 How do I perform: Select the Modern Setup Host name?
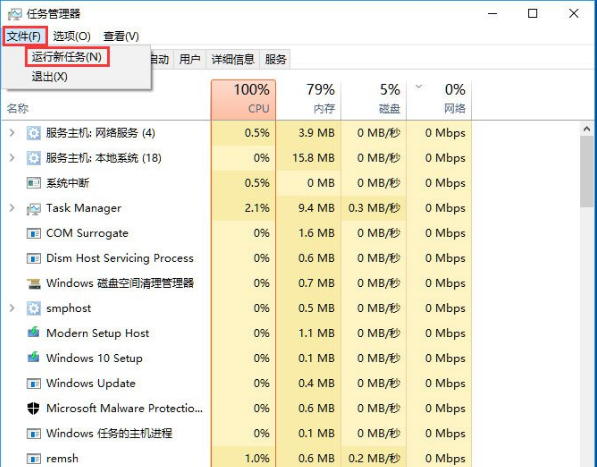(x=97, y=333)
